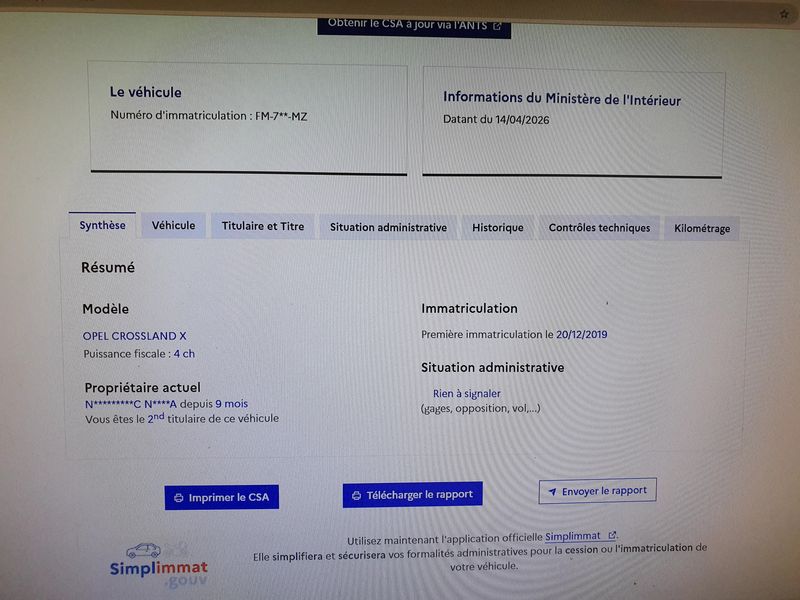Image resolution: width=800 pixels, height=600 pixels.
Task: Click the external-link icon next to Simplimmat
Action: click(612, 535)
